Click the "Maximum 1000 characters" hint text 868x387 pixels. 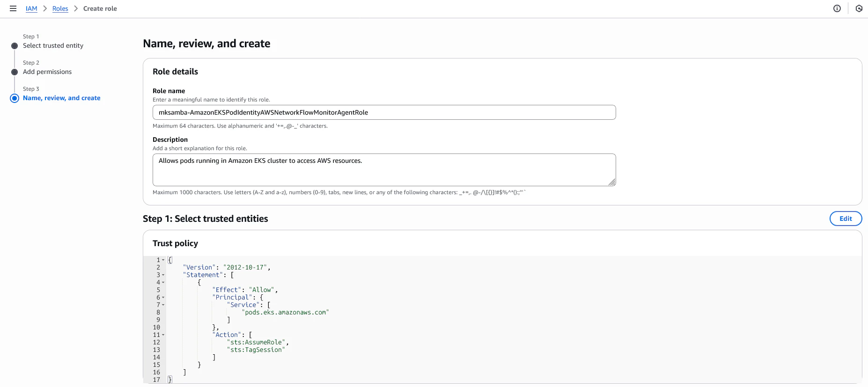pyautogui.click(x=339, y=192)
